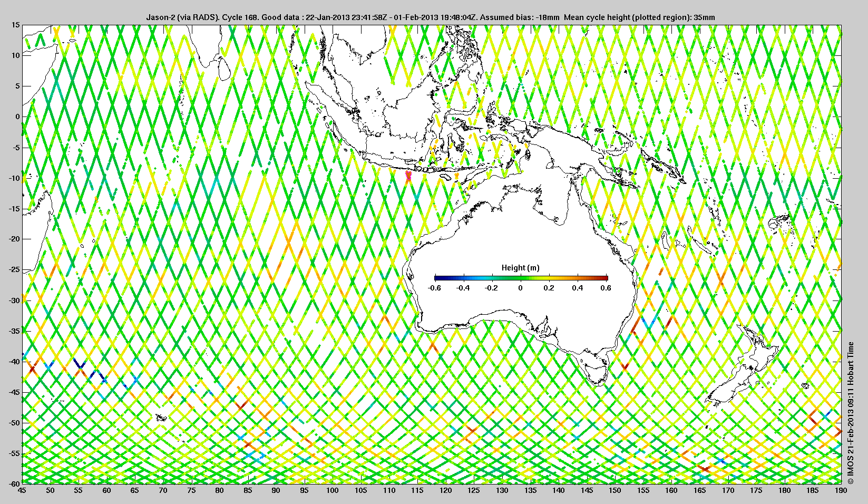Click longitude tick label 90

coord(276,490)
